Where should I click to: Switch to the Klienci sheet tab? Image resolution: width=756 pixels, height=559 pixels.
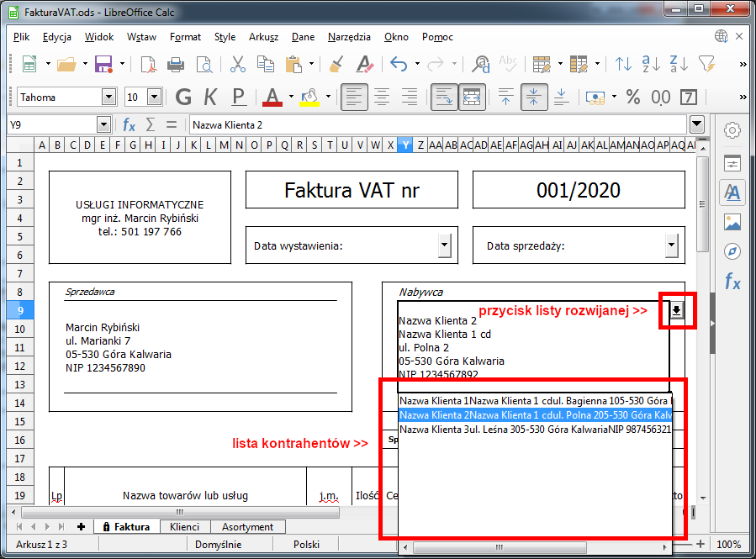tap(184, 527)
